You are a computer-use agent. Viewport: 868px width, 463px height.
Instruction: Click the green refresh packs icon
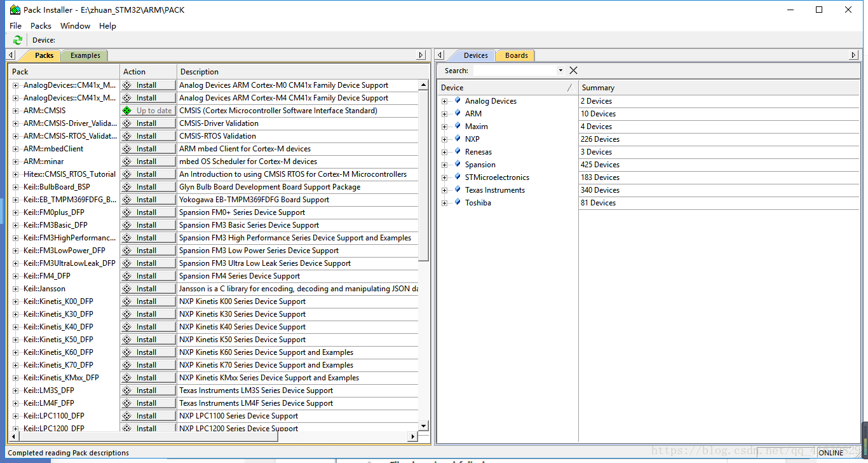17,40
